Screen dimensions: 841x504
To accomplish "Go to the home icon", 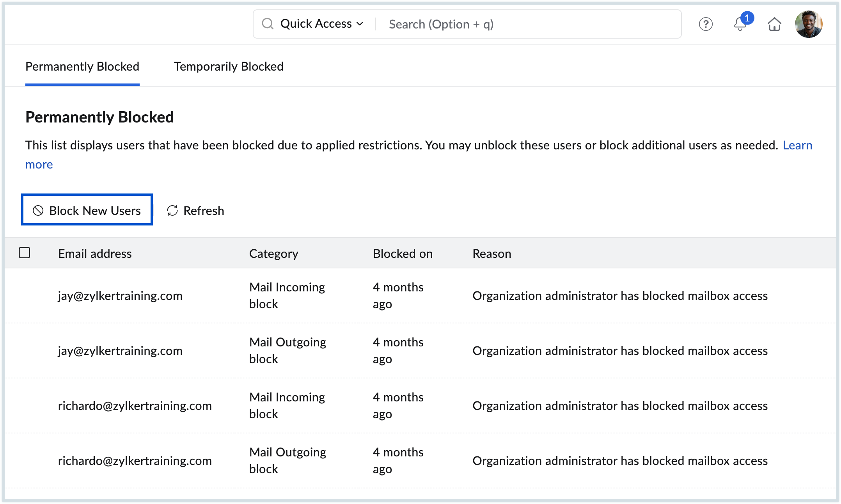I will tap(774, 24).
